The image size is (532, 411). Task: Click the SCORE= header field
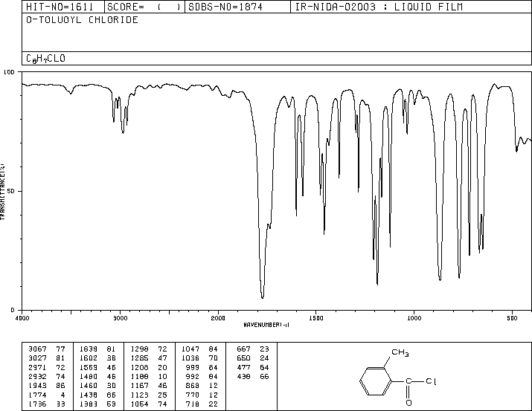pos(144,7)
